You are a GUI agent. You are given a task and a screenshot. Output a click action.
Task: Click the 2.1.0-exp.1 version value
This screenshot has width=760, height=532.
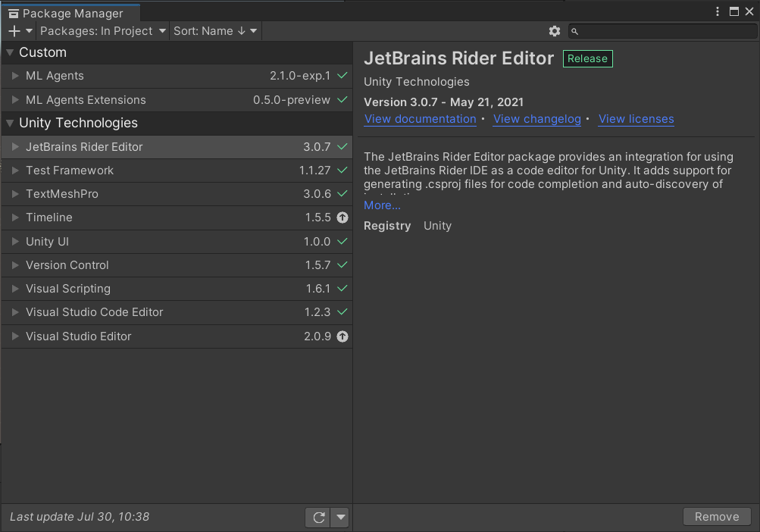(300, 76)
